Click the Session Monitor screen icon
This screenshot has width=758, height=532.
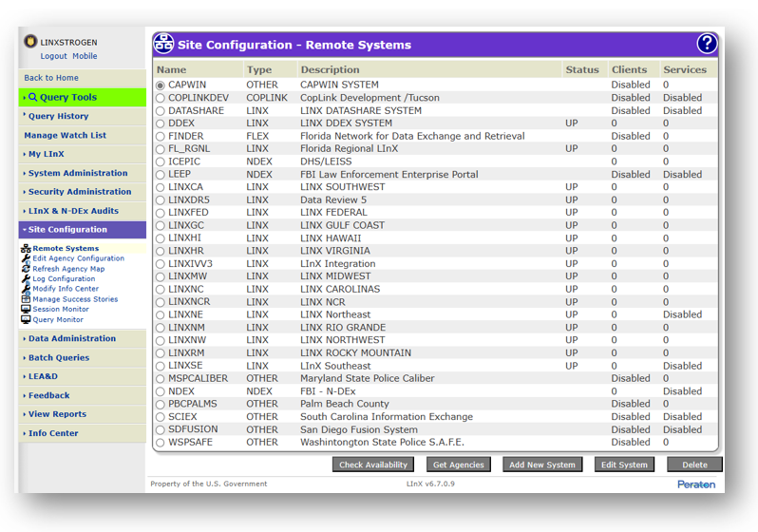[26, 310]
